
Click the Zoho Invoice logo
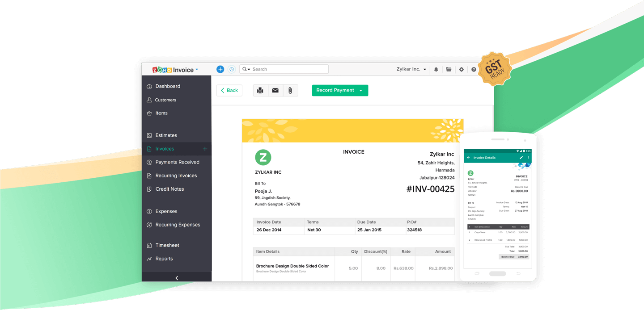tap(173, 70)
